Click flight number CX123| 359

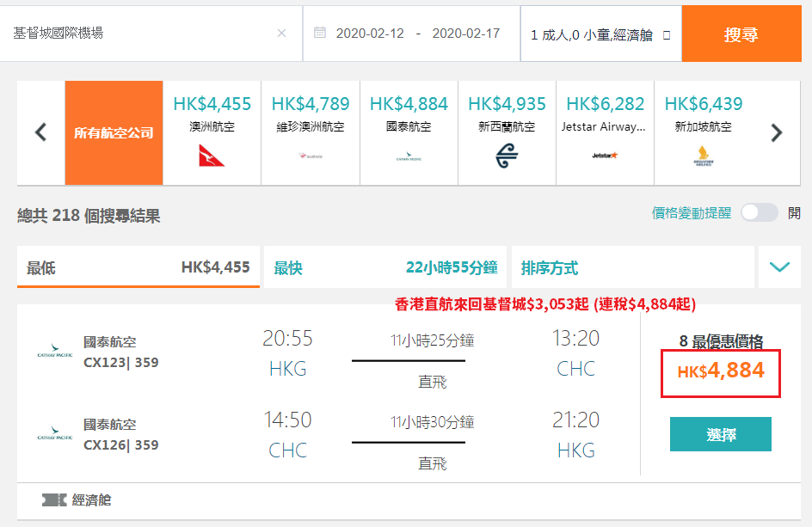point(121,363)
